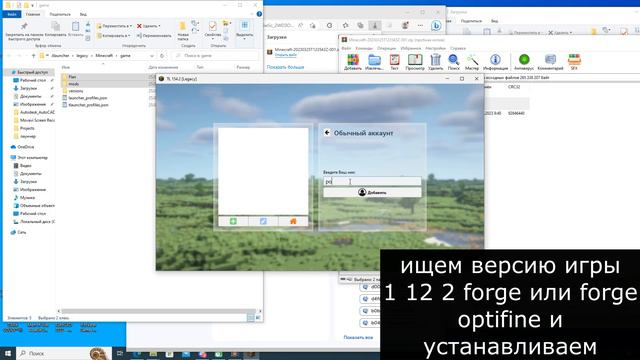Go back with the arrow beside Обычный аккаунт

click(327, 133)
